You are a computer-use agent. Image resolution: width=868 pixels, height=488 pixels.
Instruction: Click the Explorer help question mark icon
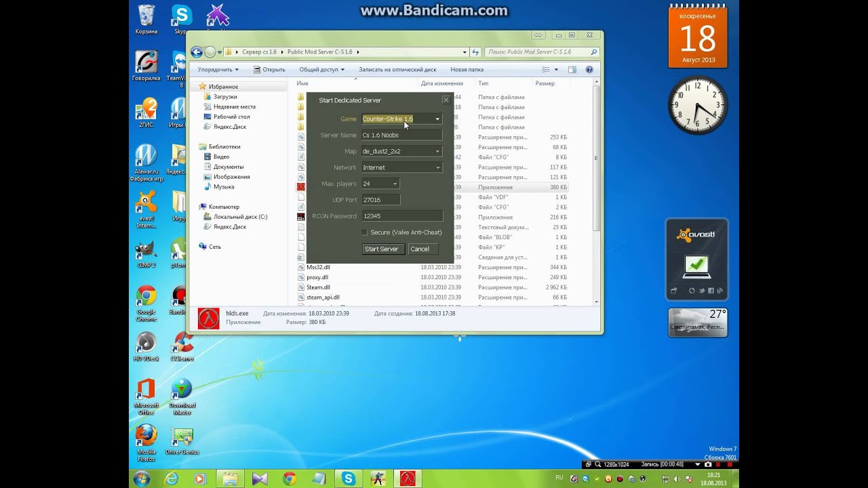589,69
